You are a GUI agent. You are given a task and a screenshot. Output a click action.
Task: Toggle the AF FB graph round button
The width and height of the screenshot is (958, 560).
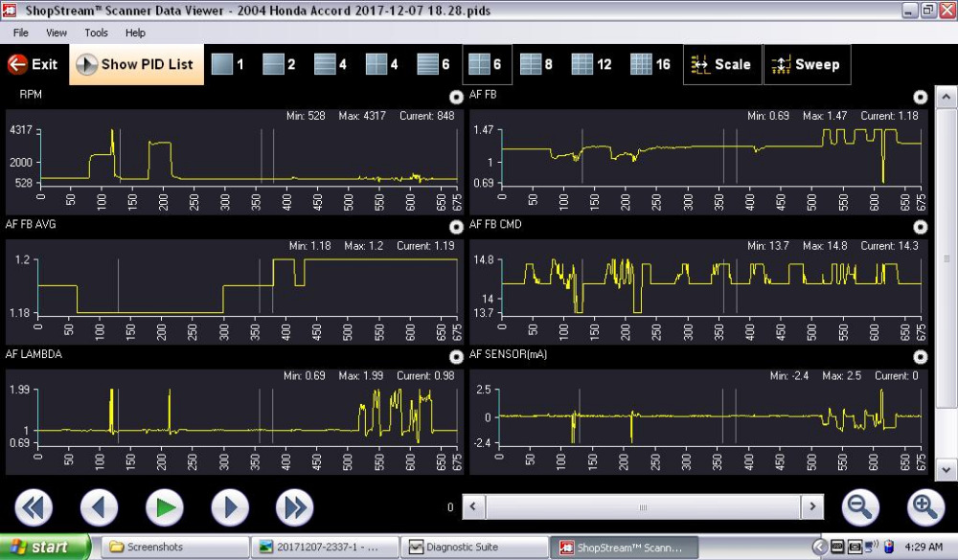click(920, 97)
